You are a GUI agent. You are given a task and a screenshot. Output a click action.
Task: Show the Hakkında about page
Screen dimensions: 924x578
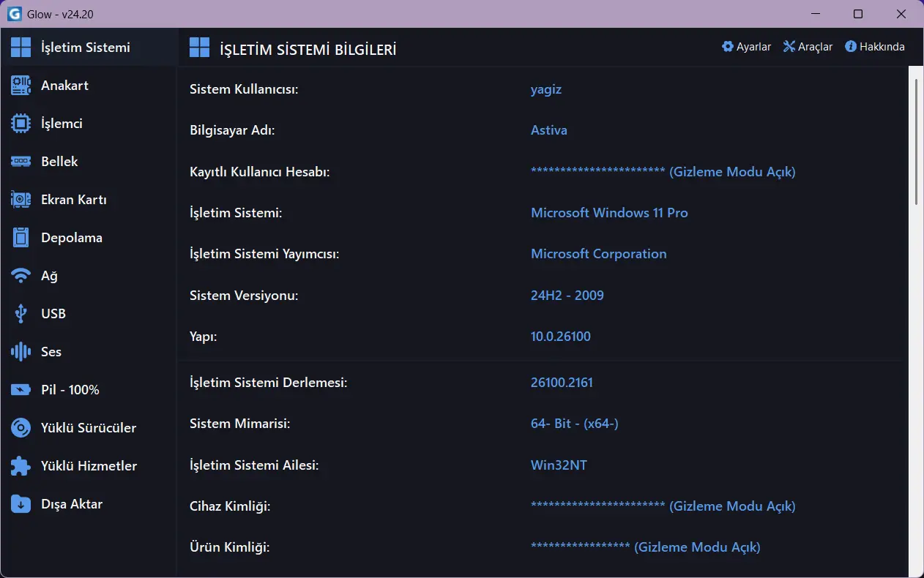pos(874,47)
